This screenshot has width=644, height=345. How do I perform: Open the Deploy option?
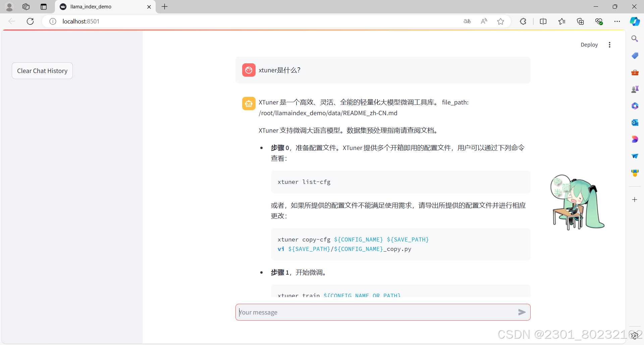[x=589, y=45]
